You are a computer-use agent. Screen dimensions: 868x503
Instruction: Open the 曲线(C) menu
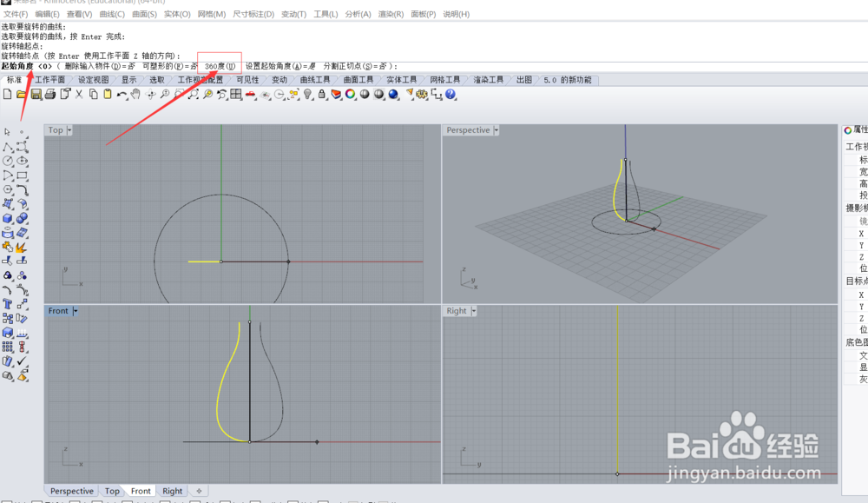tap(112, 14)
